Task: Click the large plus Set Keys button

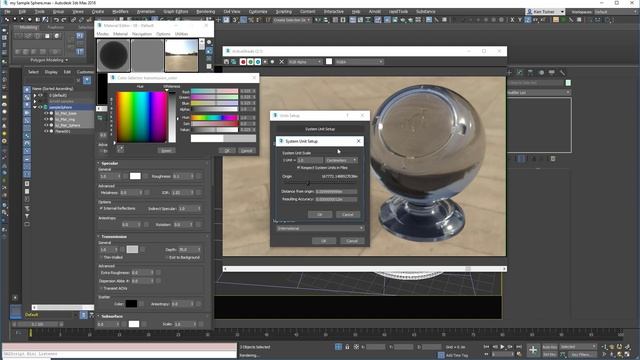Action: pyautogui.click(x=533, y=349)
